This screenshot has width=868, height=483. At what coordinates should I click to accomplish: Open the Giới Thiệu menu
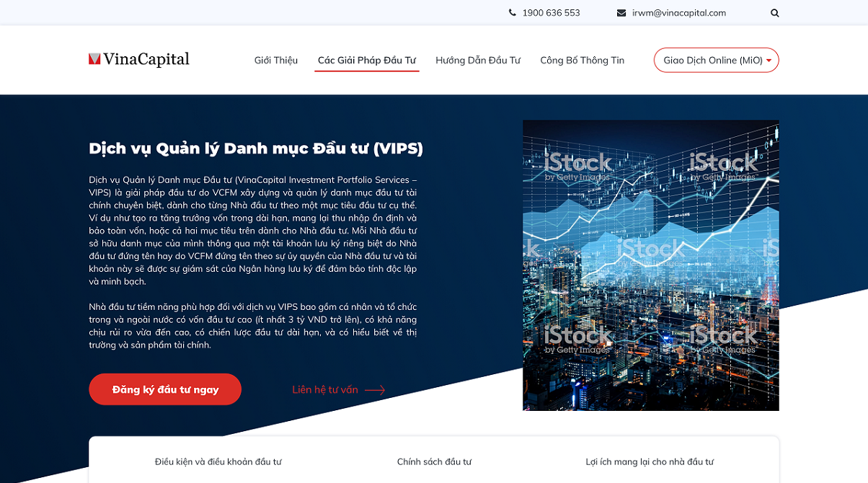click(x=276, y=61)
